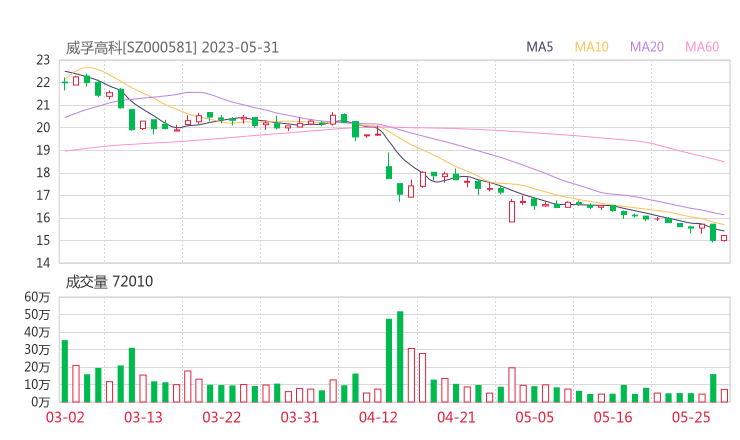The width and height of the screenshot is (740, 440).
Task: Click the last red candlestick near price 15
Action: 723,238
